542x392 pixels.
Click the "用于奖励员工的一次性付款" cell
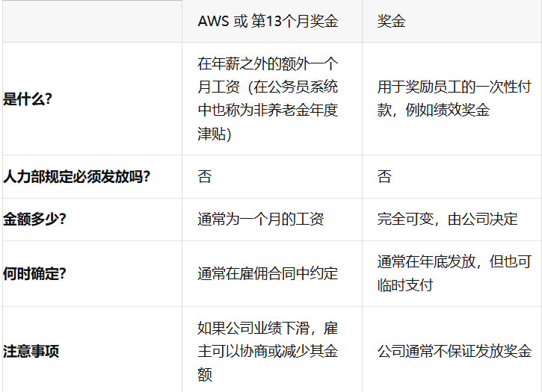[454, 99]
